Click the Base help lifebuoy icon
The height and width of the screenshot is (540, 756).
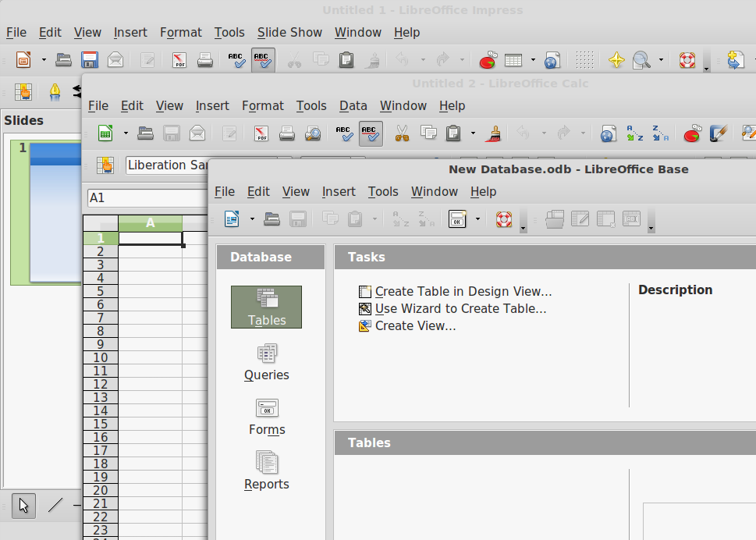click(x=504, y=219)
